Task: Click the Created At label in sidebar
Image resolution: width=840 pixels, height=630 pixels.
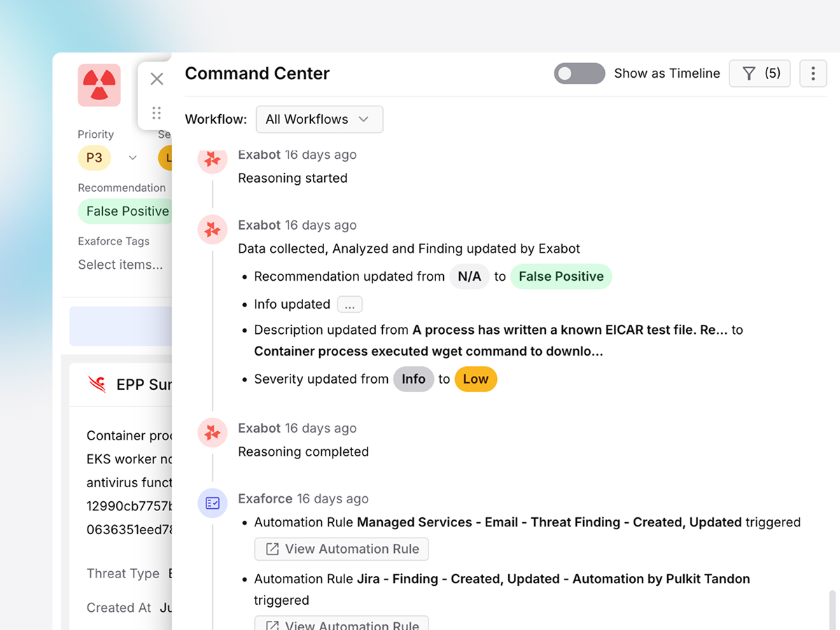Action: (119, 608)
